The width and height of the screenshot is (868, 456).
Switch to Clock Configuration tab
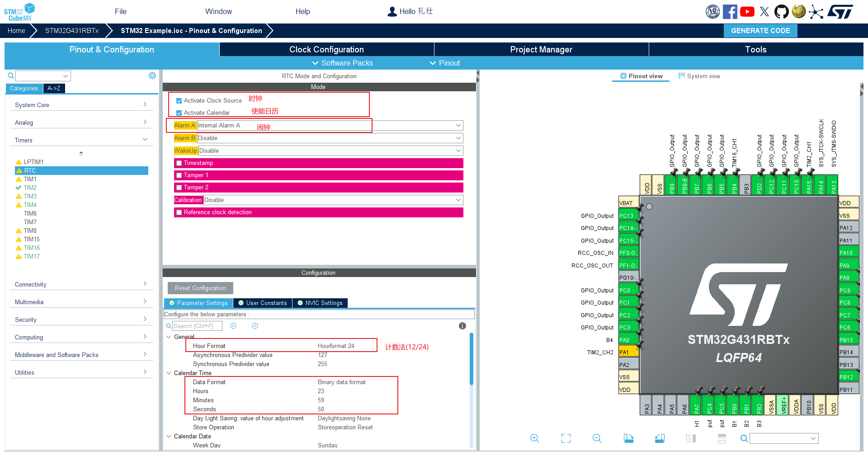[x=326, y=50]
